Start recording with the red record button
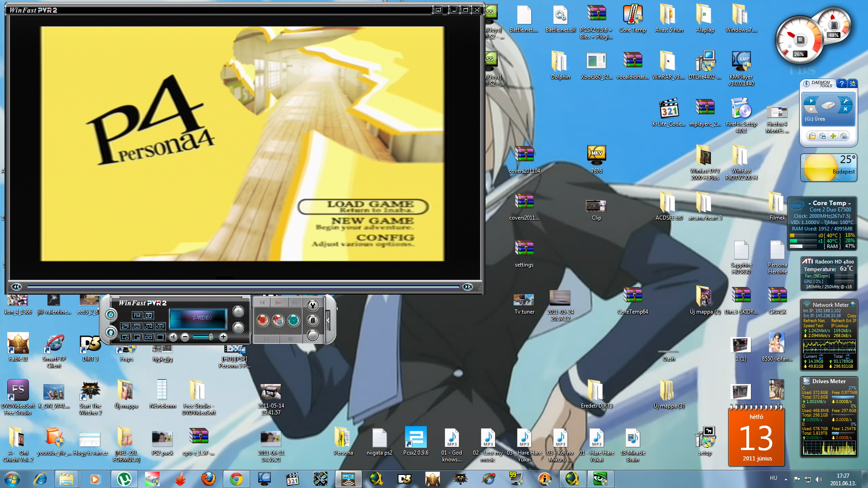The image size is (868, 488). pos(263,320)
